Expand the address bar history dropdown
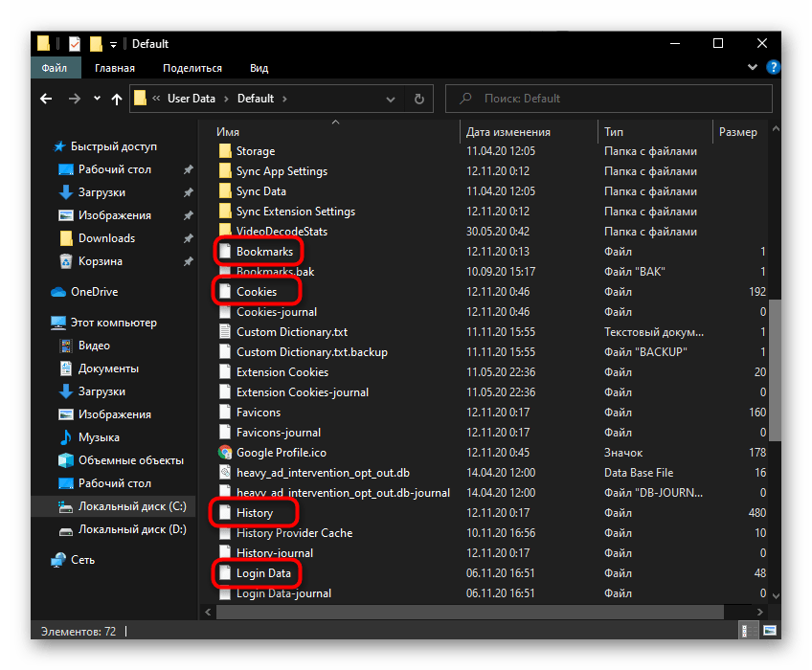 391,99
